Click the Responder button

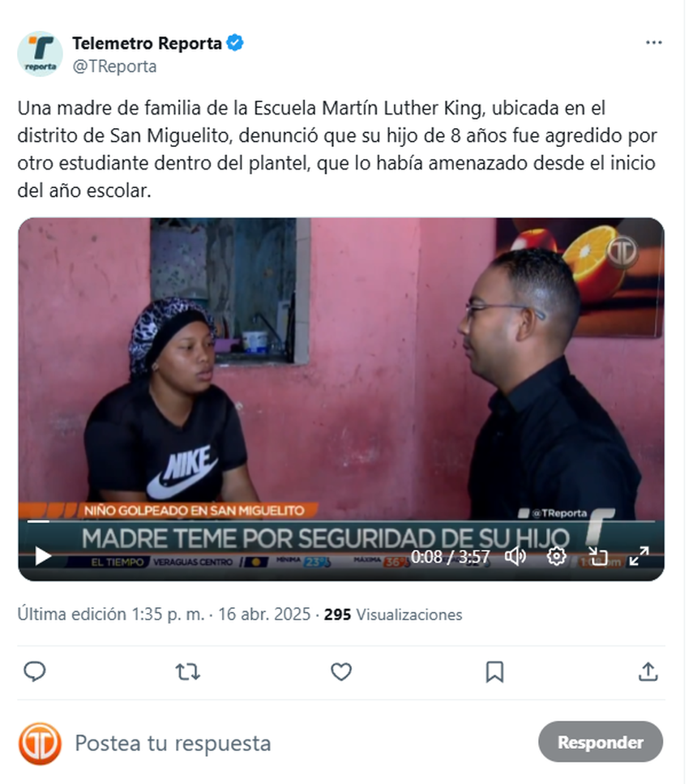601,742
